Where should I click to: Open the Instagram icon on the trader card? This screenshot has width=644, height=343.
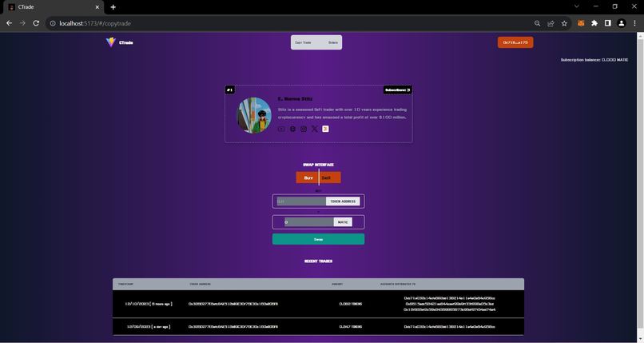304,129
